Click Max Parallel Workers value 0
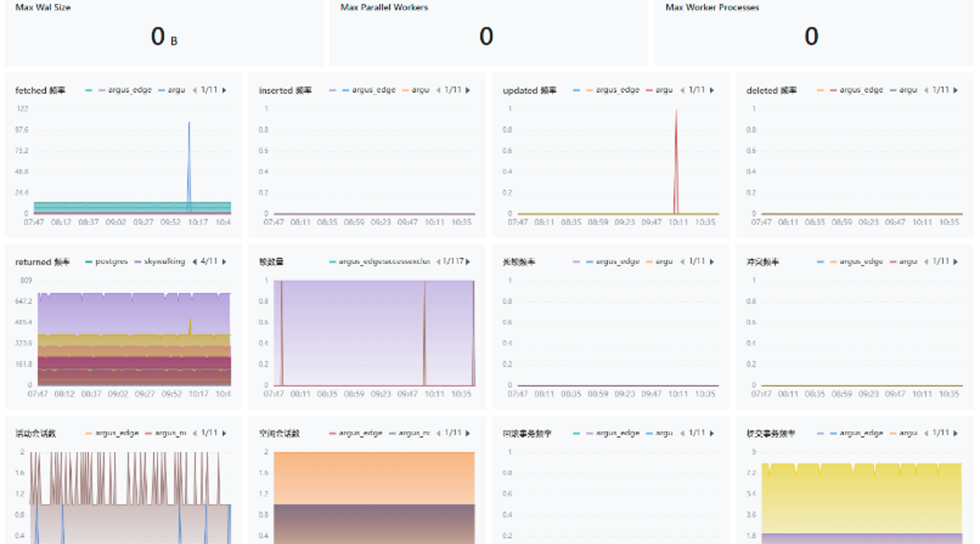The image size is (980, 544). (486, 36)
